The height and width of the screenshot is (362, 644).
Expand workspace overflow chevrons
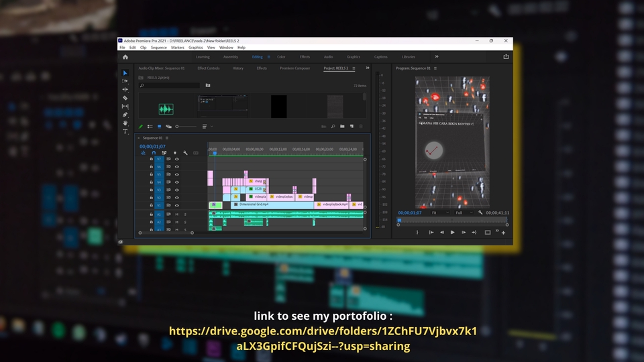pos(437,56)
